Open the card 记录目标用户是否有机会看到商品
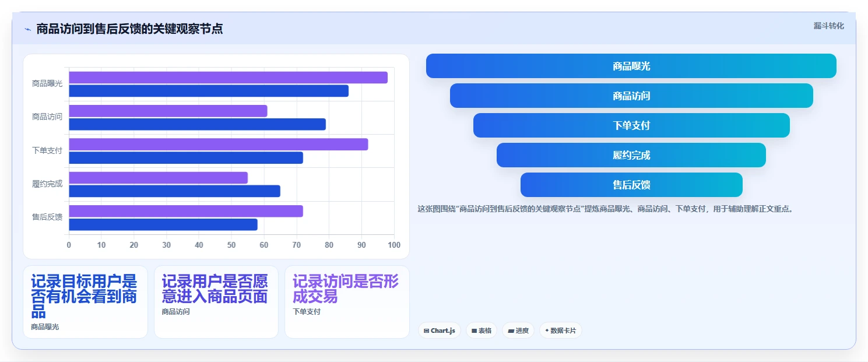Image resolution: width=868 pixels, height=362 pixels. click(85, 302)
